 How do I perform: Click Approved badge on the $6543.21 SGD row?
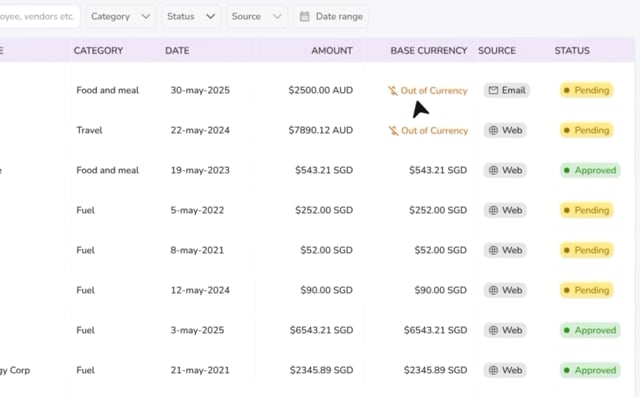[590, 330]
